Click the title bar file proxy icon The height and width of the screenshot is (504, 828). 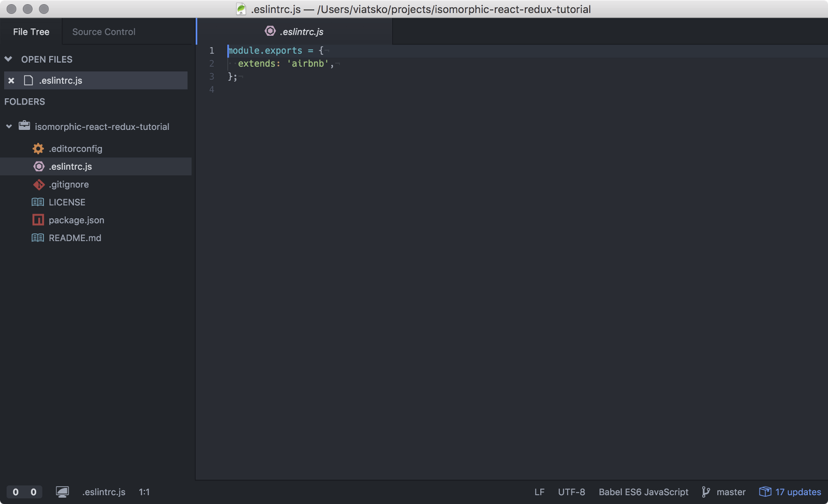pyautogui.click(x=241, y=9)
